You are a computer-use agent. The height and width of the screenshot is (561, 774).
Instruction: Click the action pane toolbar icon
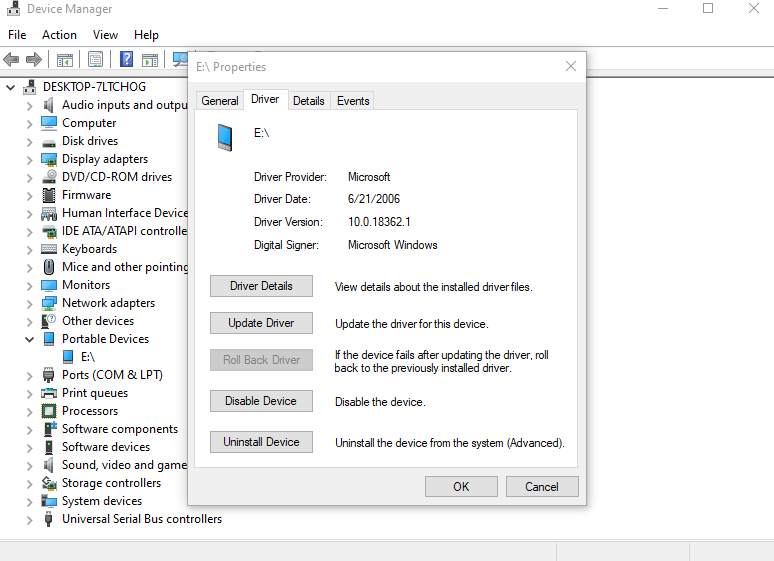point(150,60)
